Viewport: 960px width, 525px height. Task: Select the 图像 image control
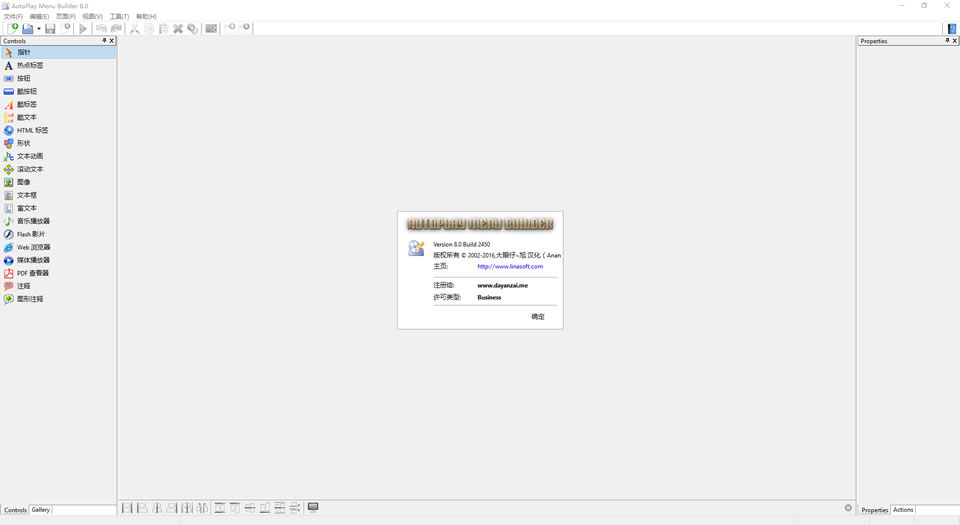pyautogui.click(x=58, y=182)
